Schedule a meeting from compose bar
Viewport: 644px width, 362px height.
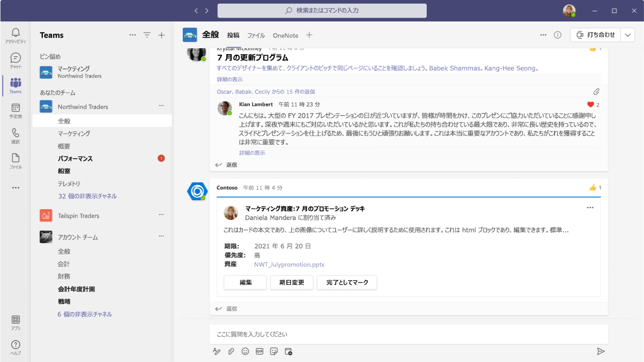[288, 351]
